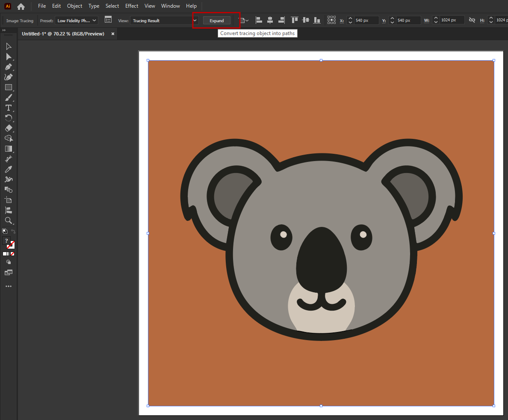508x420 pixels.
Task: Open the tracing Preset dropdown
Action: (77, 21)
